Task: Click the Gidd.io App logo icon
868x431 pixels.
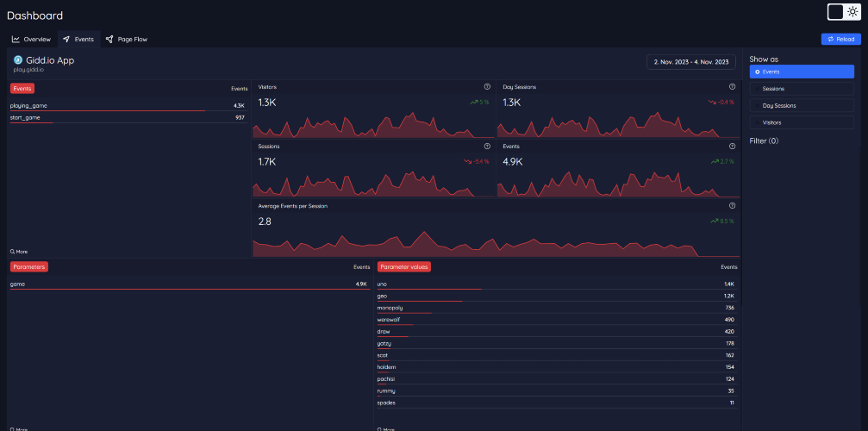Action: pyautogui.click(x=18, y=59)
